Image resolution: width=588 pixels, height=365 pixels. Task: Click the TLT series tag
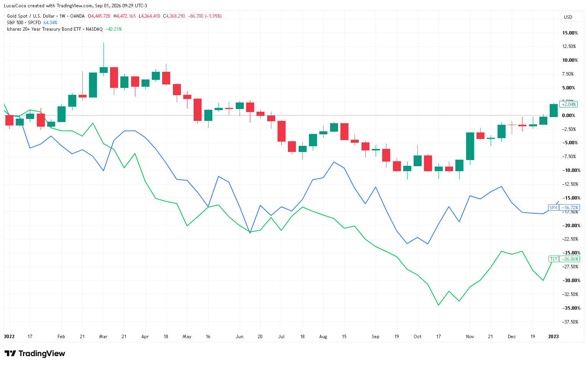554,259
